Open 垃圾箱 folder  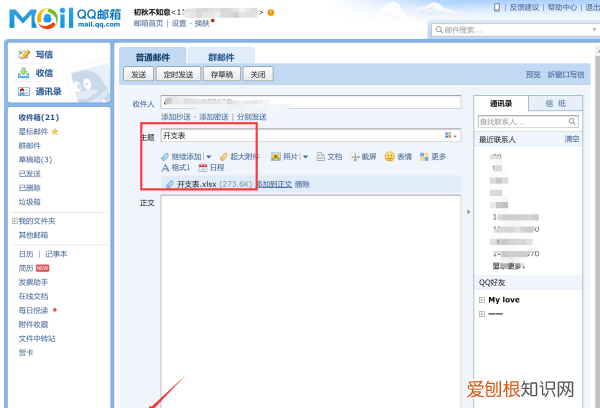point(29,202)
